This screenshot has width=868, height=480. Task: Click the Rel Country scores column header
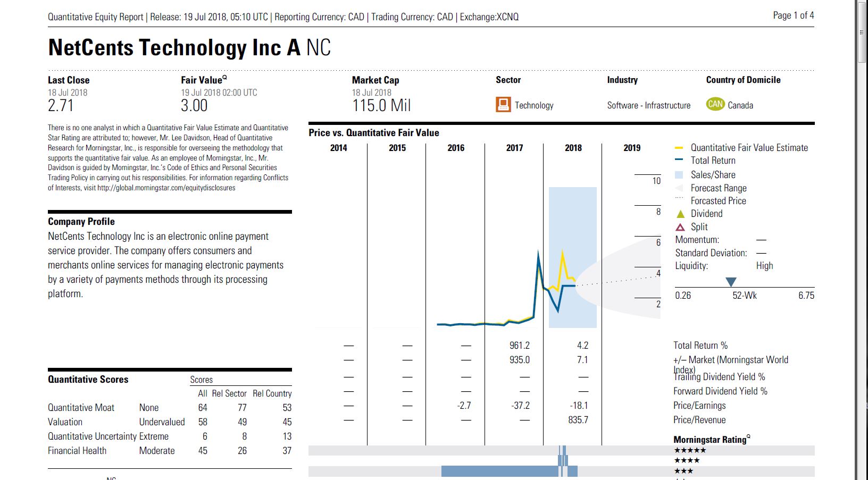(x=272, y=393)
